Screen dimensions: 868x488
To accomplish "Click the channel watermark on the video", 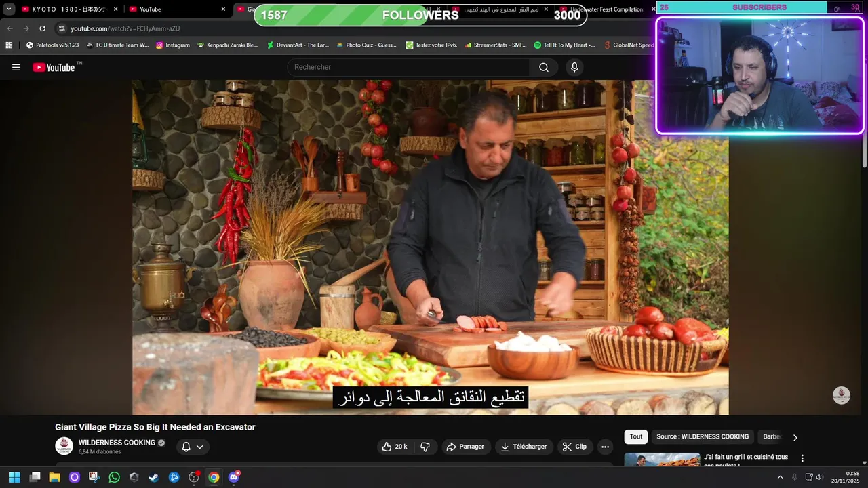I will 842,395.
